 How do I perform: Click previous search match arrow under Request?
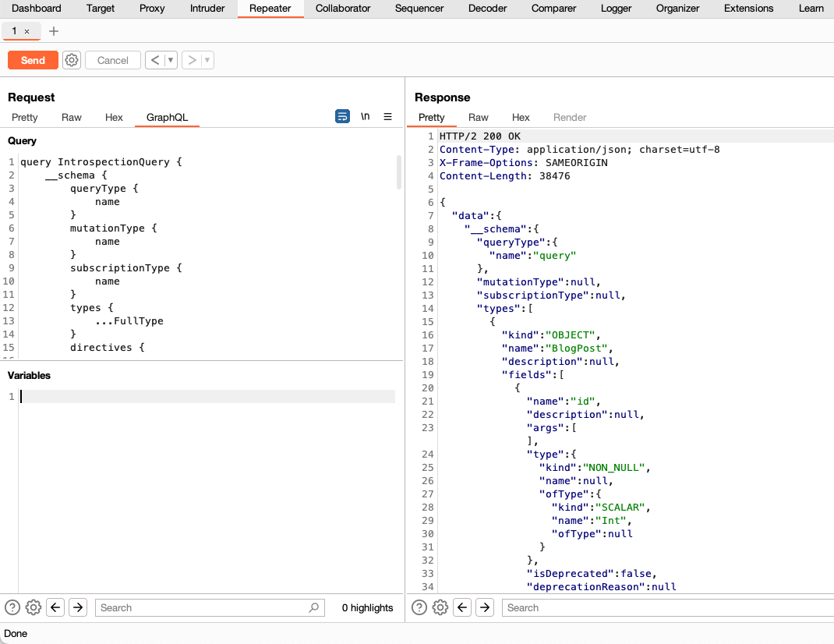(x=55, y=607)
